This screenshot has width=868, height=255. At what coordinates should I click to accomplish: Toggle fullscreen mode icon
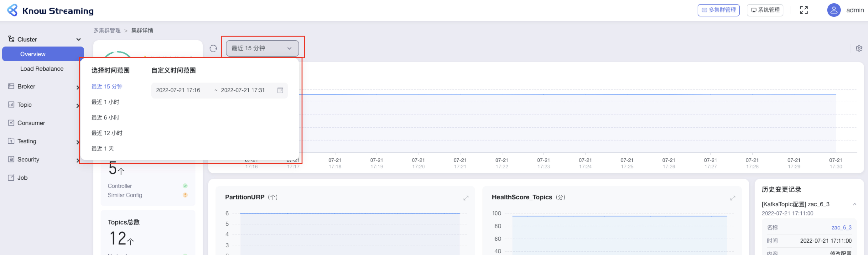coord(804,10)
